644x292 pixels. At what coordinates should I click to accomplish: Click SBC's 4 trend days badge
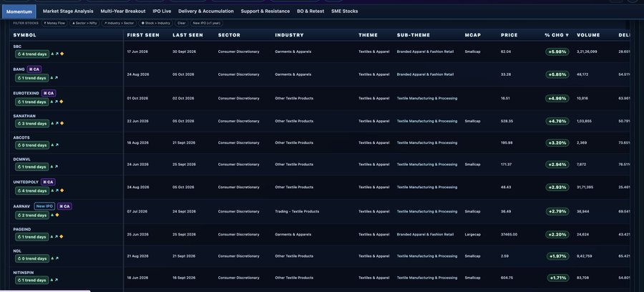coord(32,54)
